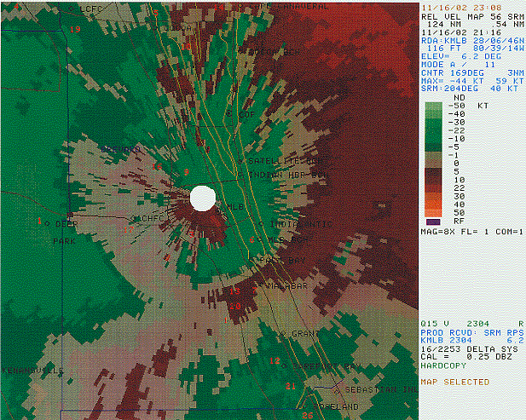Click the 'CNTR 169DEG 3NM' line
The height and width of the screenshot is (420, 526).
click(x=472, y=72)
